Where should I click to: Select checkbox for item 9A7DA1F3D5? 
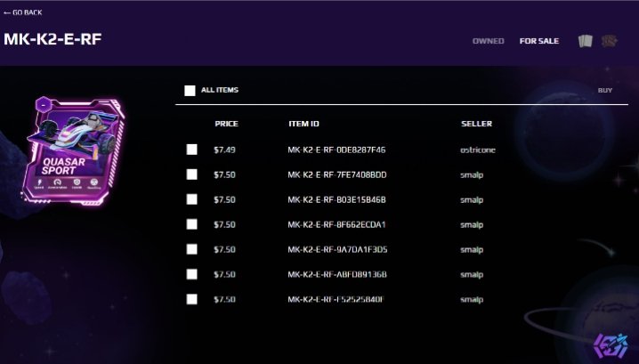192,249
